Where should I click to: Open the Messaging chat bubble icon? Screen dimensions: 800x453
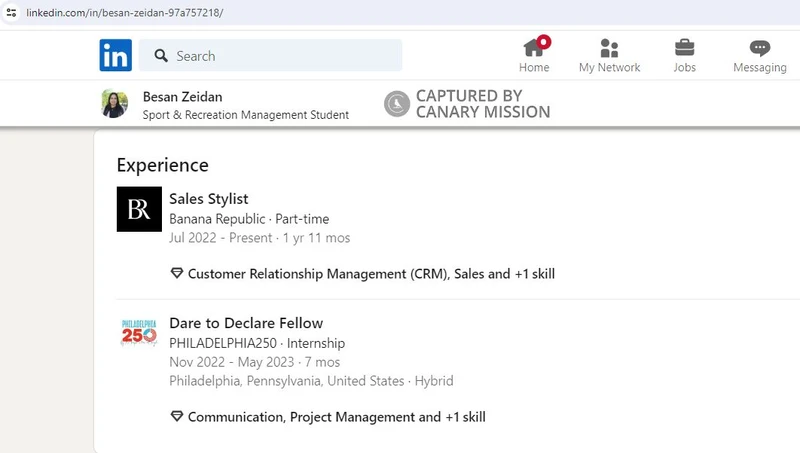click(760, 48)
